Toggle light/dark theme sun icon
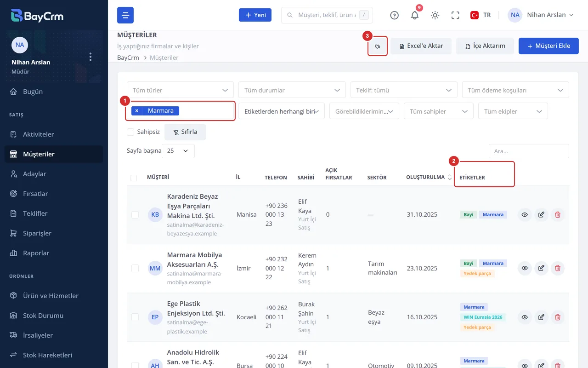This screenshot has width=588, height=368. point(435,15)
